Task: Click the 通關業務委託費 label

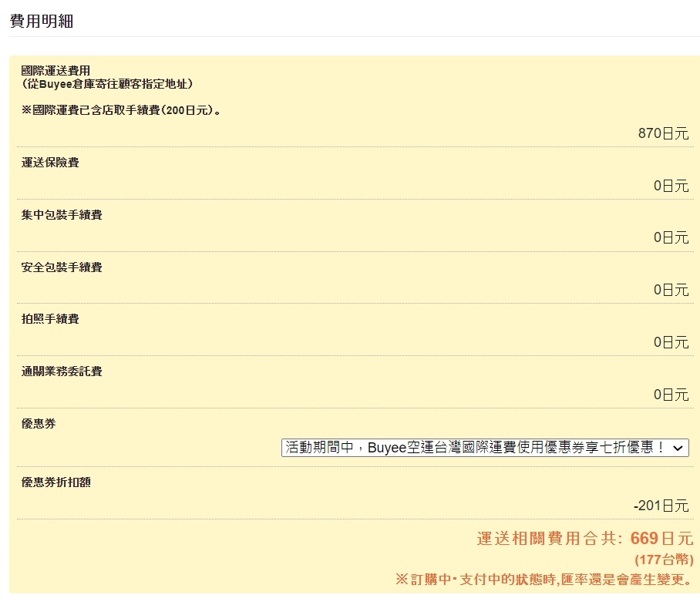Action: click(x=62, y=371)
